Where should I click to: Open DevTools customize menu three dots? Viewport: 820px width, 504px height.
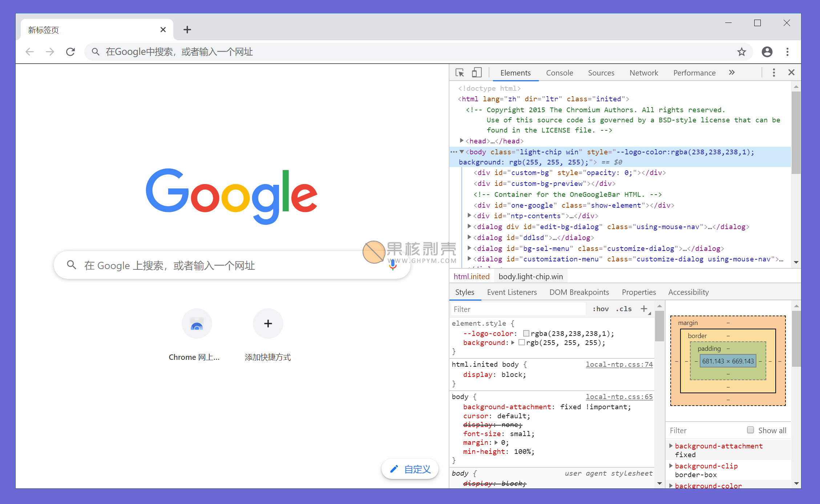(x=774, y=73)
